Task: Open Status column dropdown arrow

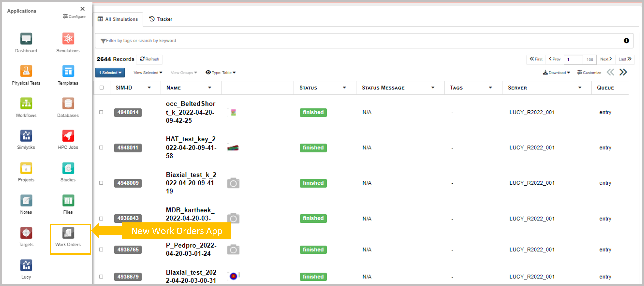Action: pos(344,88)
